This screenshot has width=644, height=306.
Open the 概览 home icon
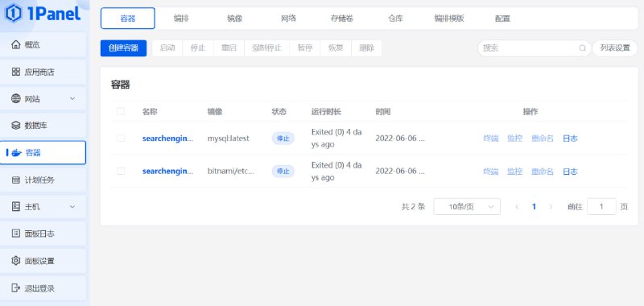15,44
